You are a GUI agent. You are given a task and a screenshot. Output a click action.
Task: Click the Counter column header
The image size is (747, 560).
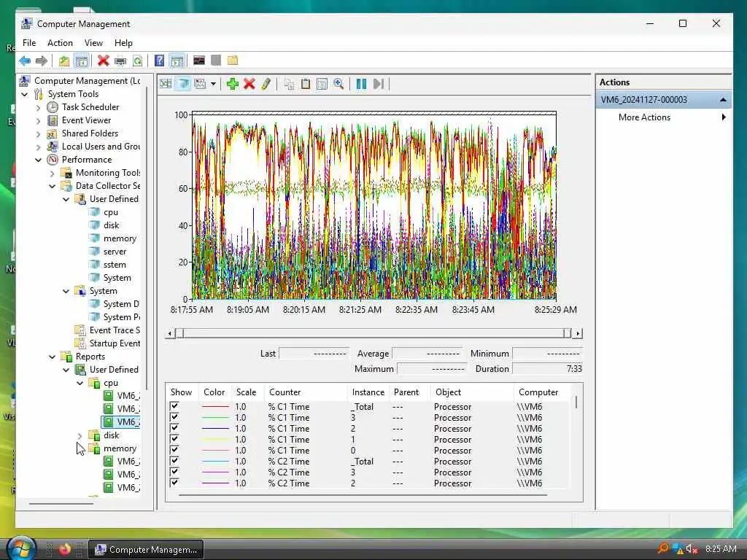click(285, 392)
